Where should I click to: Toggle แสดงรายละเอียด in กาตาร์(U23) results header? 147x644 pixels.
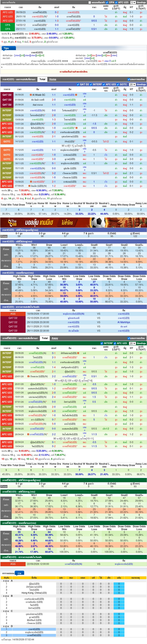click(128, 80)
